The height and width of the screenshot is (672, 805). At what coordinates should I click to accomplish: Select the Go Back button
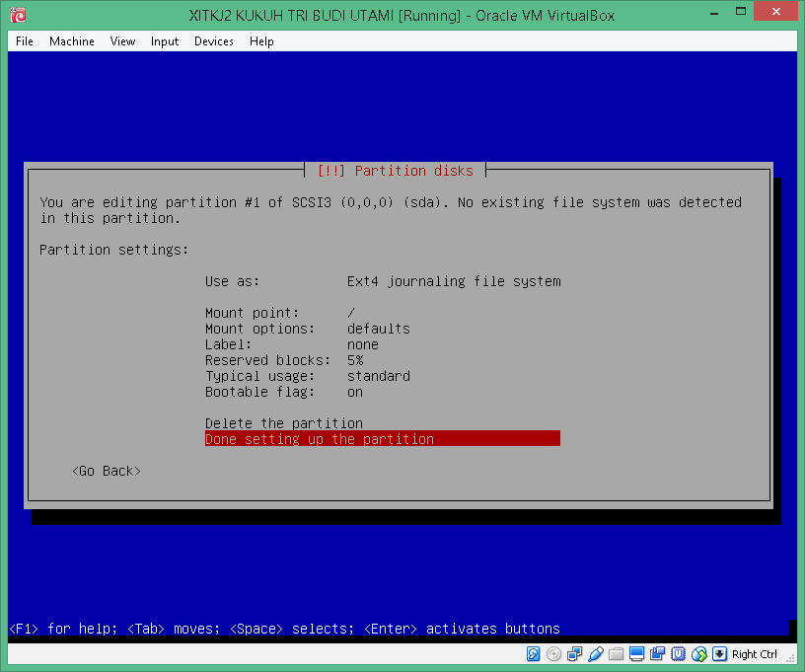click(x=107, y=471)
